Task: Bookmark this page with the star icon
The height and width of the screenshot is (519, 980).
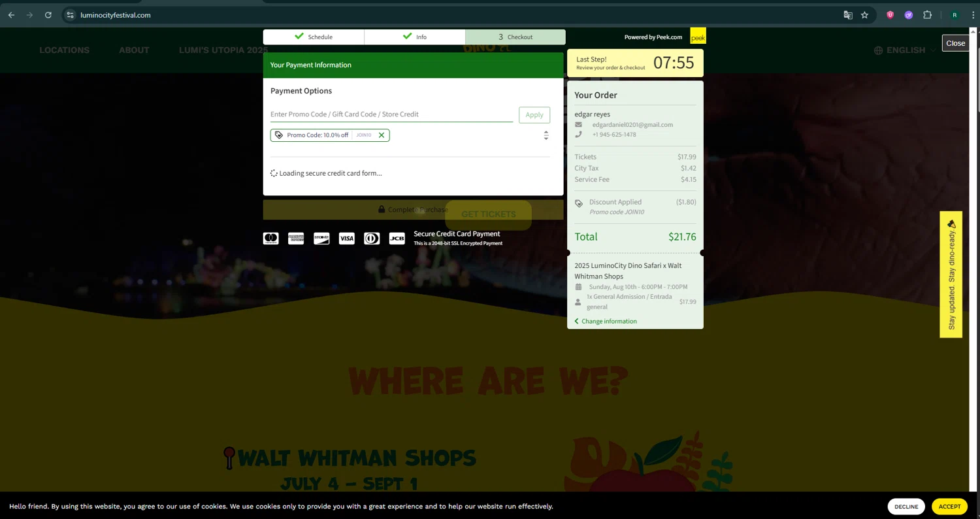Action: (x=864, y=15)
